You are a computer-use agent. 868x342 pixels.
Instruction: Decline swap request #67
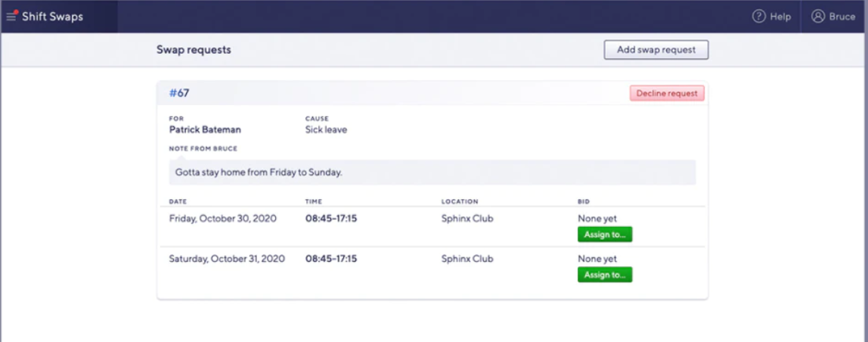[x=667, y=93]
